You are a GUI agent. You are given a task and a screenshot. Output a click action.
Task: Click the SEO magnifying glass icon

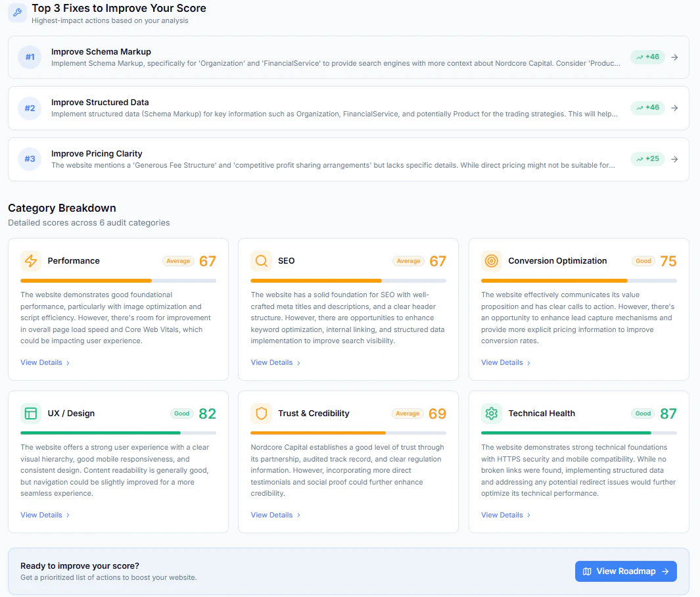click(x=261, y=261)
